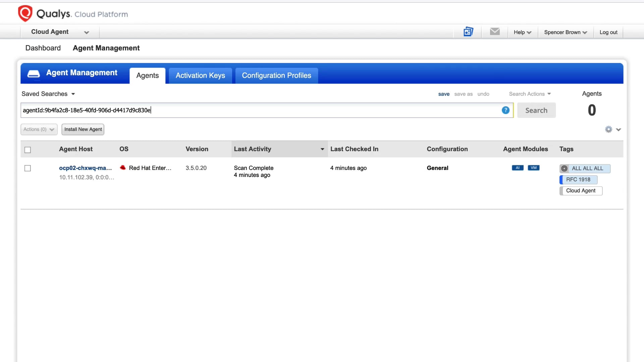Viewport: 644px width, 362px height.
Task: Click the agentId search input field
Action: pyautogui.click(x=267, y=110)
